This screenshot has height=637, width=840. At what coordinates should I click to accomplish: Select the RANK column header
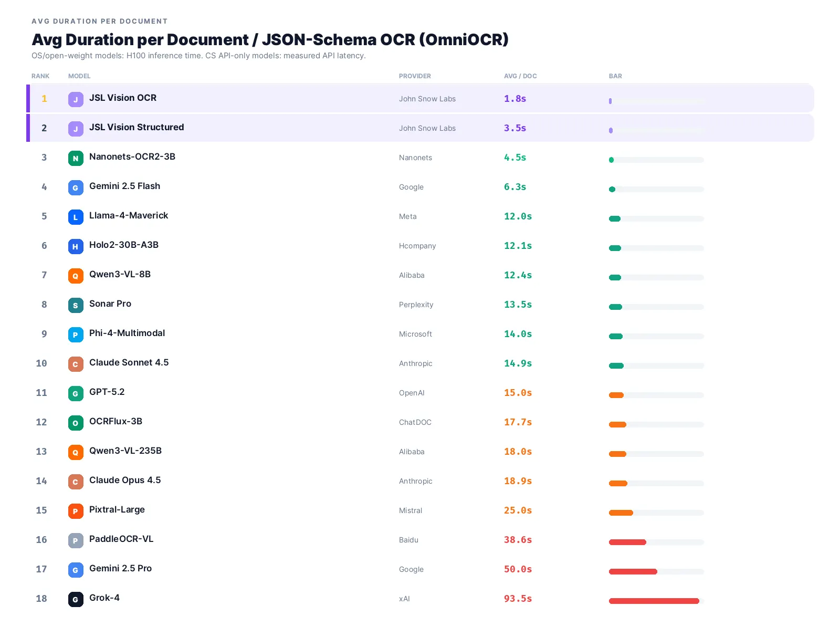click(x=40, y=76)
